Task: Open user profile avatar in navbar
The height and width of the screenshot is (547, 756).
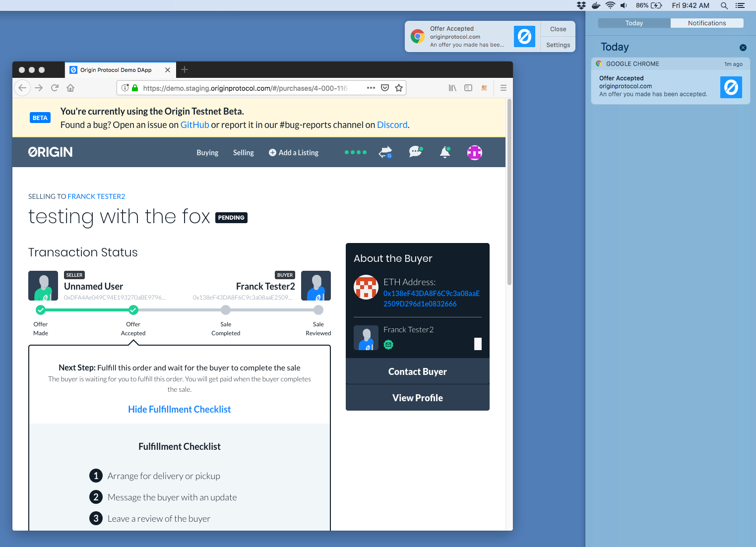Action: (x=475, y=152)
